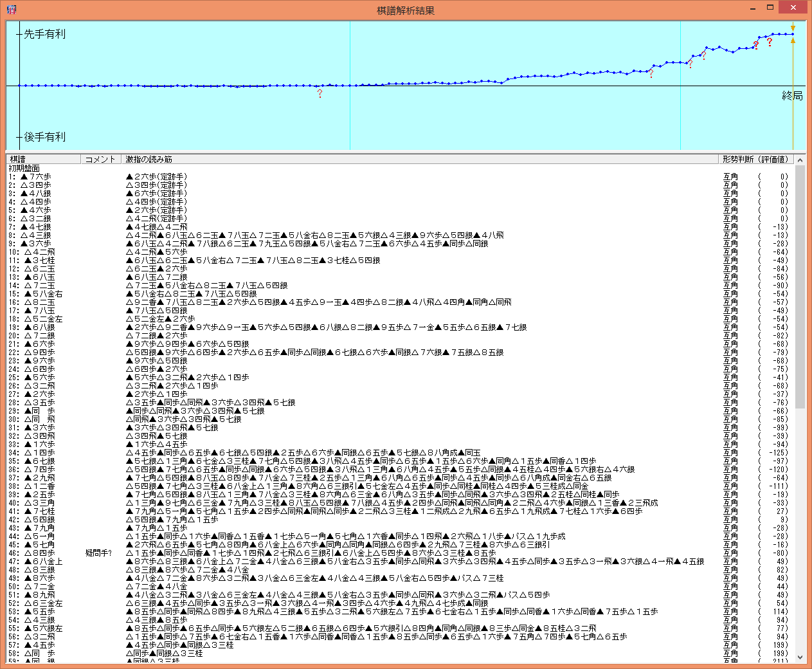Click the scrollbar up arrow of move list
This screenshot has height=669, width=812.
800,160
